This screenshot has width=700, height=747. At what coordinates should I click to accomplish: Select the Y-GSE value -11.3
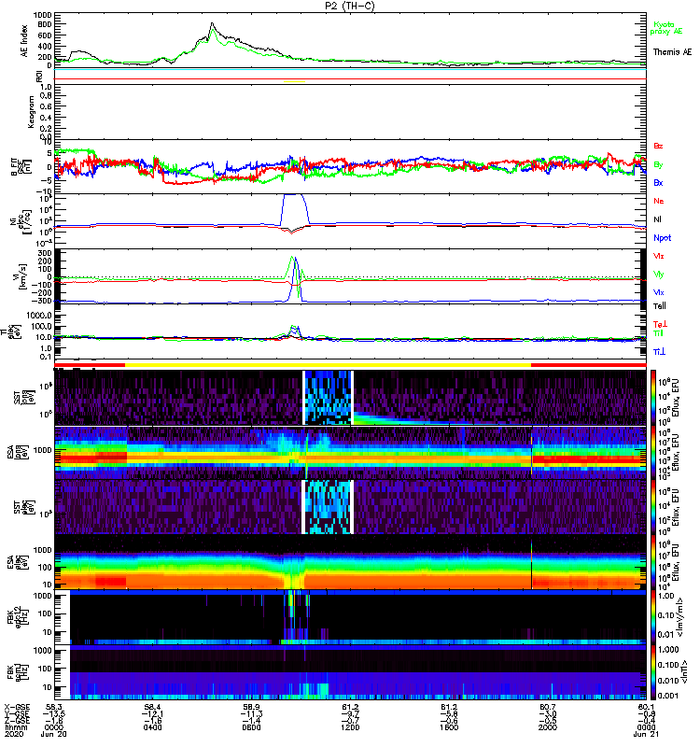pyautogui.click(x=251, y=713)
